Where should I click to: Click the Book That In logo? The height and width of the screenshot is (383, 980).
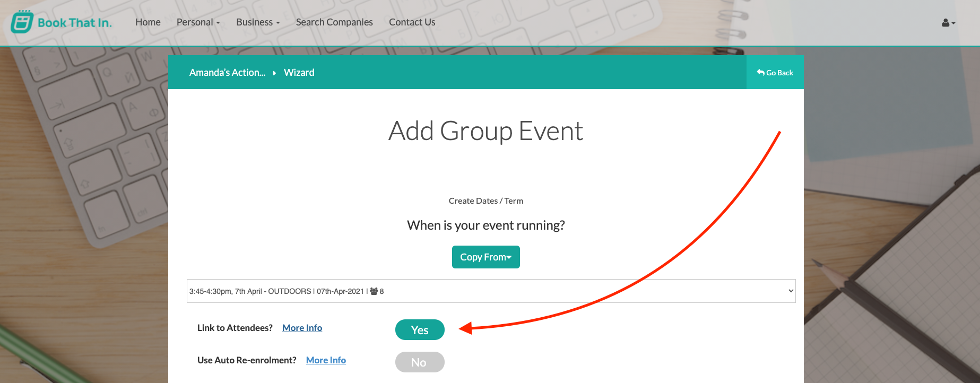62,22
